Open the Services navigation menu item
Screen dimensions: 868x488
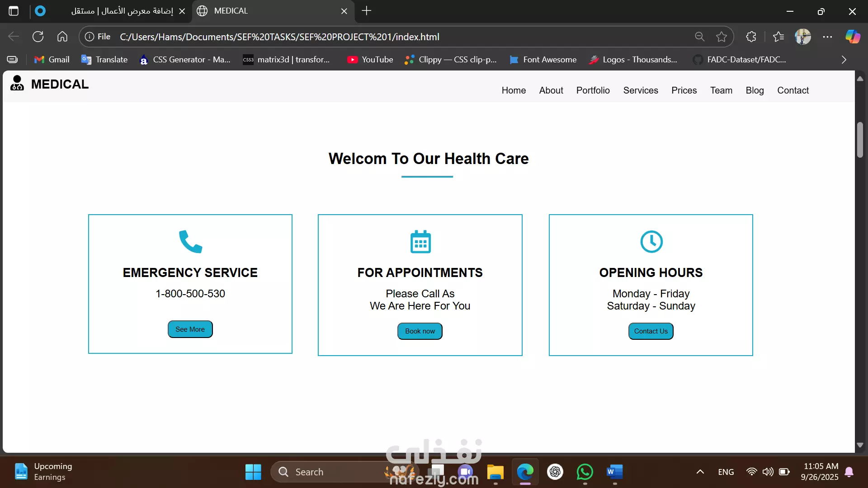(640, 90)
